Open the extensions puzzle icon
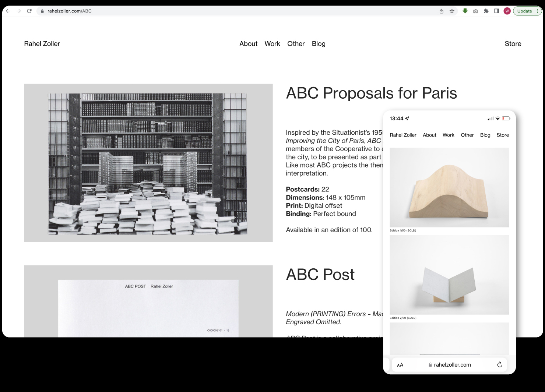 click(x=486, y=11)
